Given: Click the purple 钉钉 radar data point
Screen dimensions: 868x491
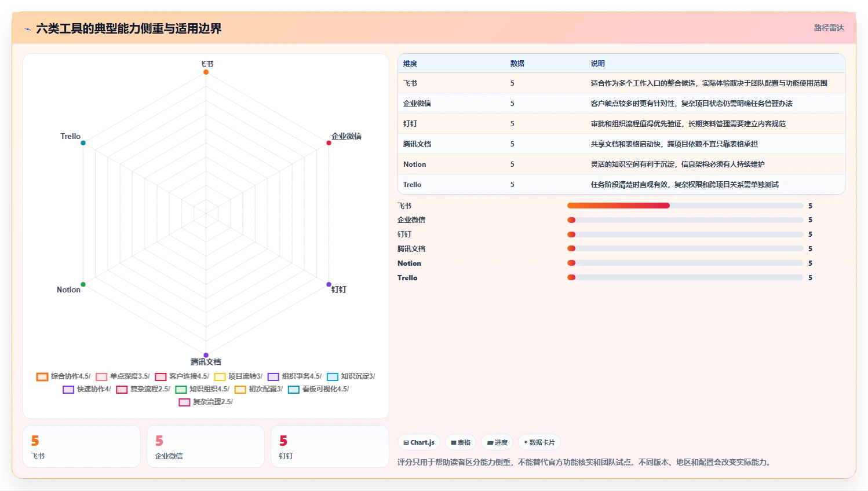Looking at the screenshot, I should [329, 284].
